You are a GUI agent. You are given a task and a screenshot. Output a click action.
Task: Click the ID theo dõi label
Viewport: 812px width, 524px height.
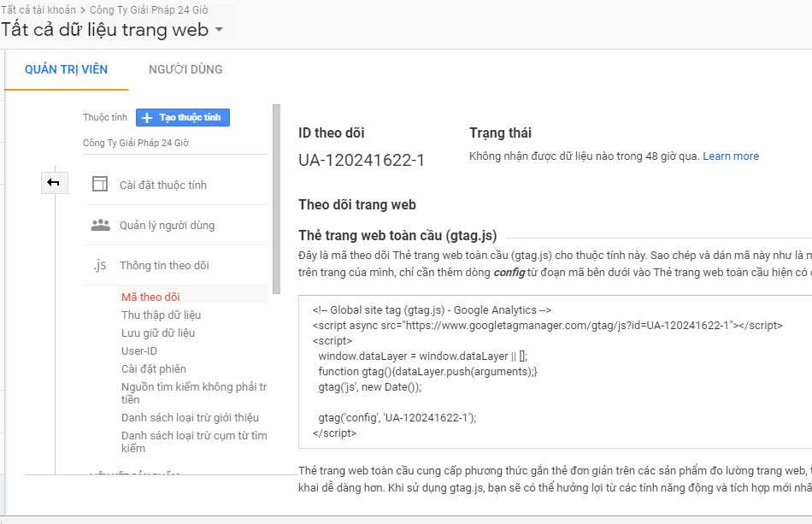pos(332,133)
